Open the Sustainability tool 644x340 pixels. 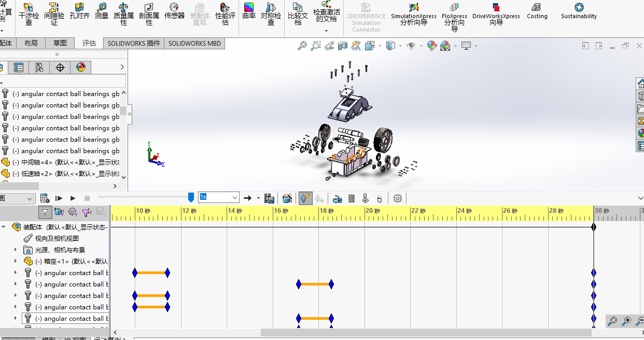click(x=579, y=11)
